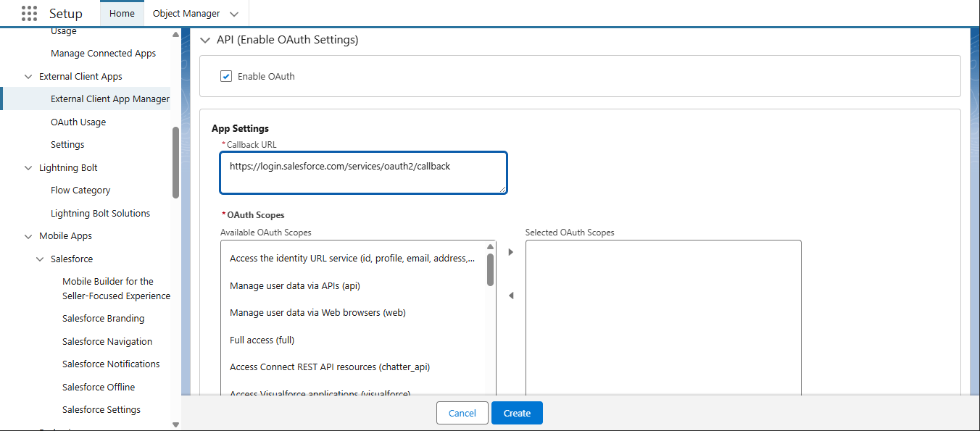
Task: Open Settings under External Client Apps
Action: 67,145
